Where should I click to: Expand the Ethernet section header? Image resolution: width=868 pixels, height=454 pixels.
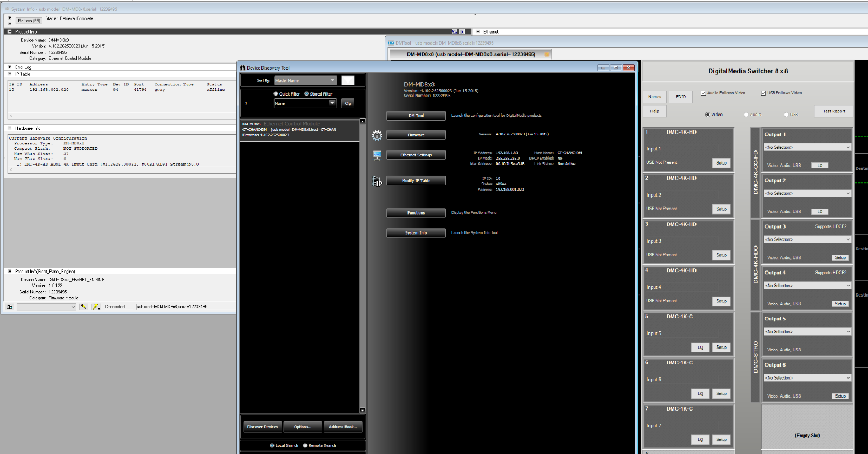click(477, 31)
